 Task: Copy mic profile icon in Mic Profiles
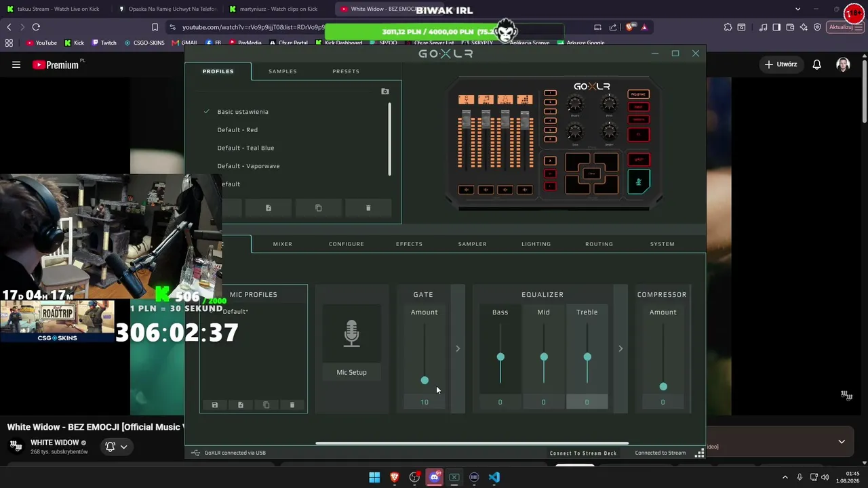[x=267, y=405]
